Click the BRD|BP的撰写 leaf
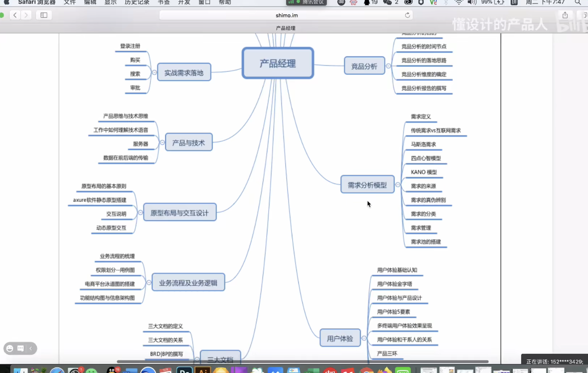Image resolution: width=588 pixels, height=373 pixels. point(166,354)
